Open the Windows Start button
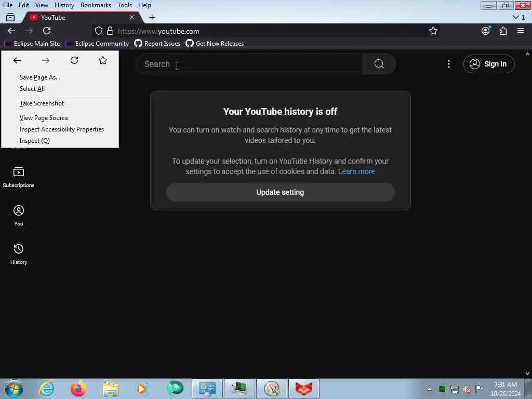This screenshot has height=399, width=532. coord(14,389)
